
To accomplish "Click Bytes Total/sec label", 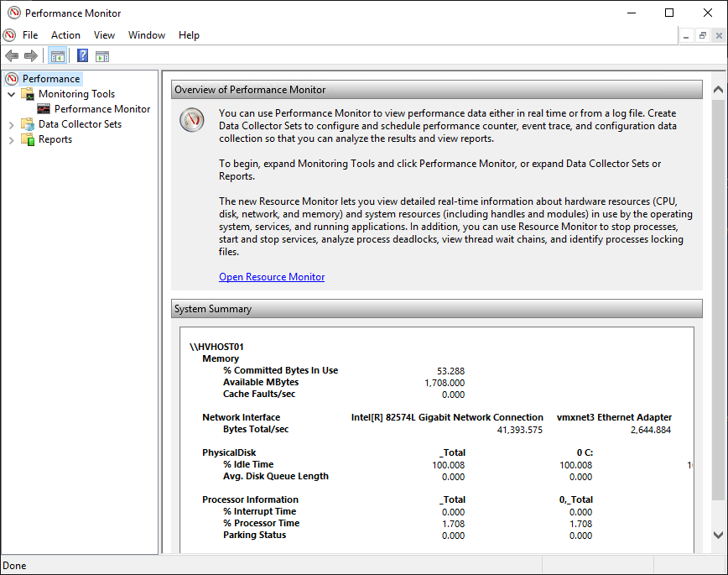I will 255,429.
